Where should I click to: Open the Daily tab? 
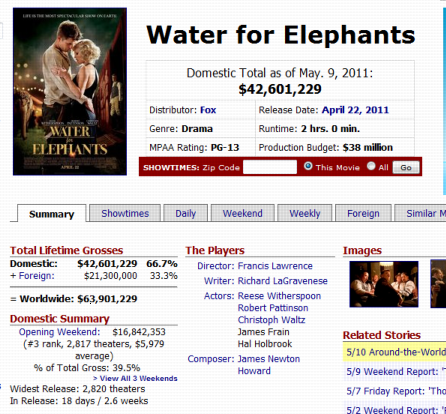pyautogui.click(x=185, y=213)
